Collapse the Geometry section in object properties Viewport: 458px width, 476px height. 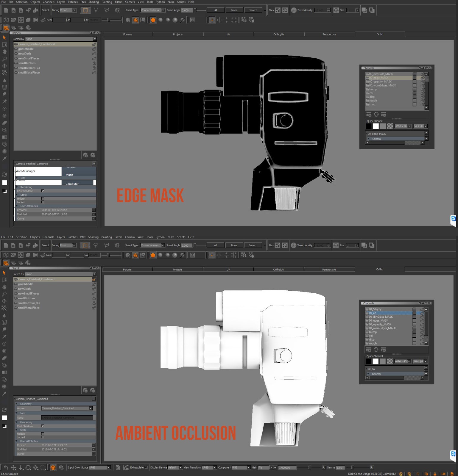(17, 404)
